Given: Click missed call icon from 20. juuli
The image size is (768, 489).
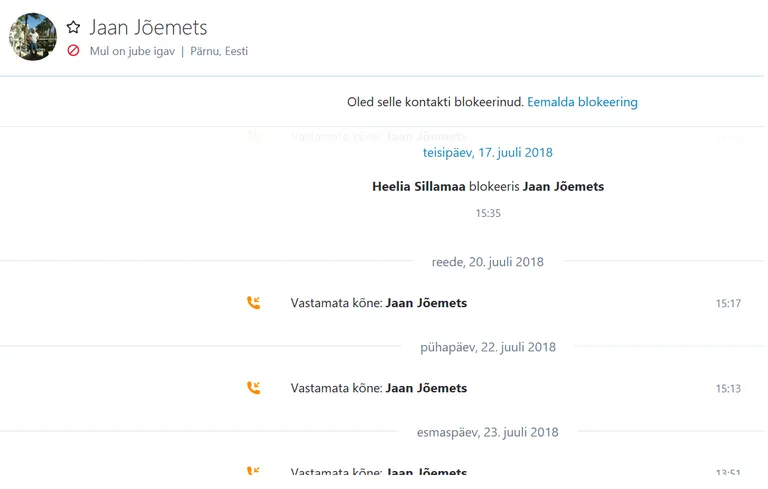Looking at the screenshot, I should tap(253, 303).
